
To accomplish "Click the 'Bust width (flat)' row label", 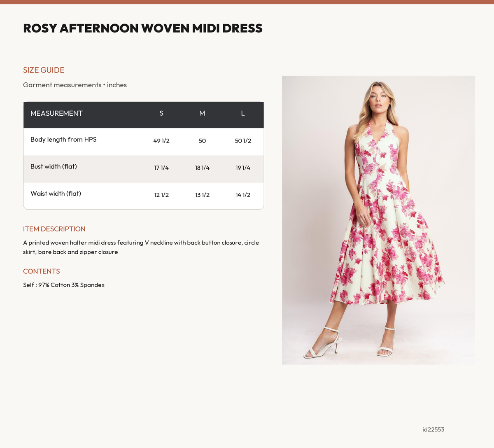I will click(54, 167).
